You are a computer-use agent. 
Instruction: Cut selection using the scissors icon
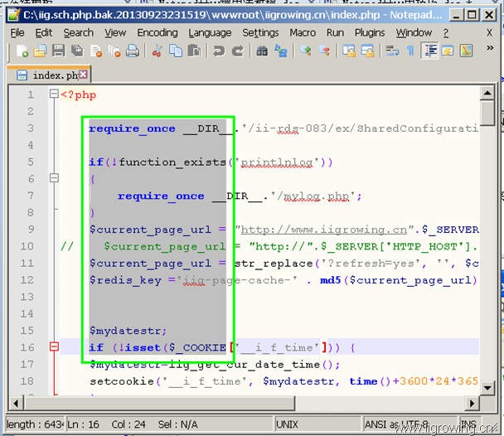click(157, 51)
